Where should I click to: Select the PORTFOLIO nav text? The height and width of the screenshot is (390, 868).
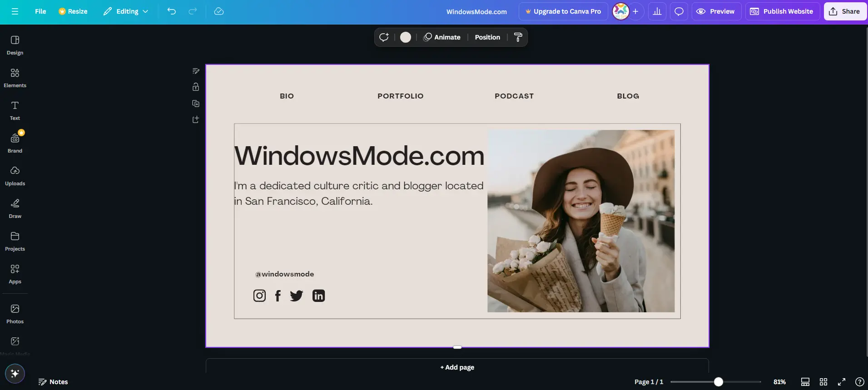point(401,96)
